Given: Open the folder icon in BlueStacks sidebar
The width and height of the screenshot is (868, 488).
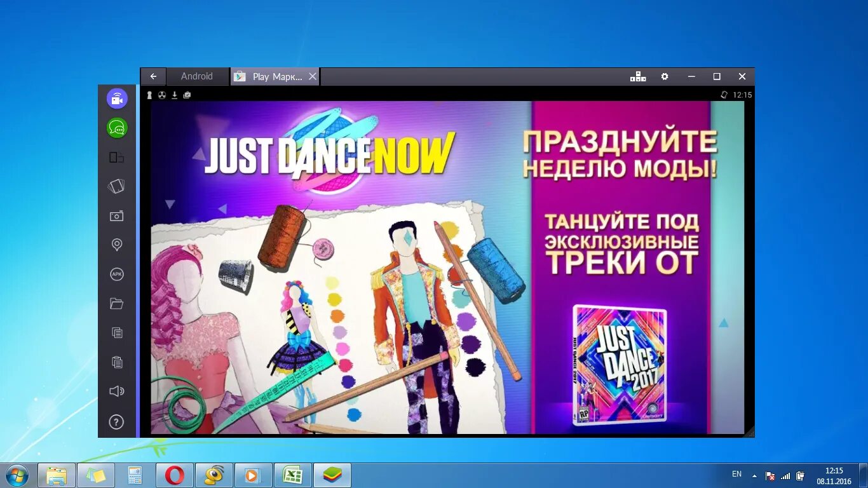Looking at the screenshot, I should pos(116,304).
